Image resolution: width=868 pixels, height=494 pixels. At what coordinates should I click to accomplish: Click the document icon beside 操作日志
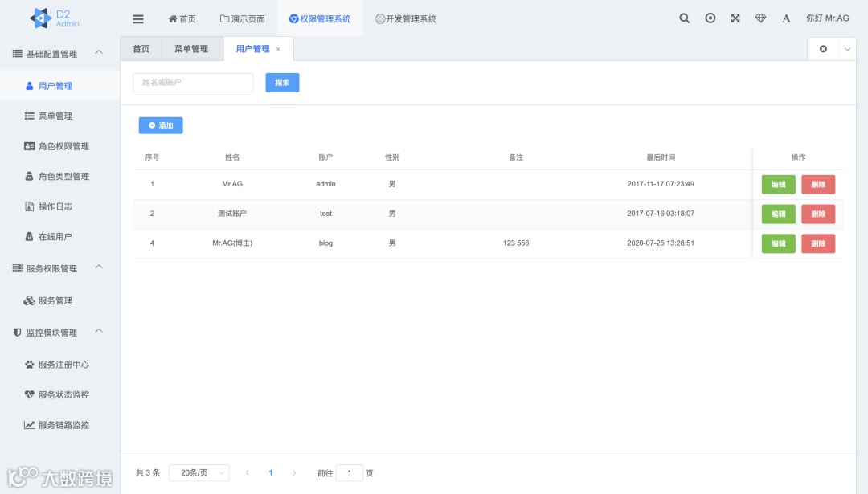coord(30,206)
